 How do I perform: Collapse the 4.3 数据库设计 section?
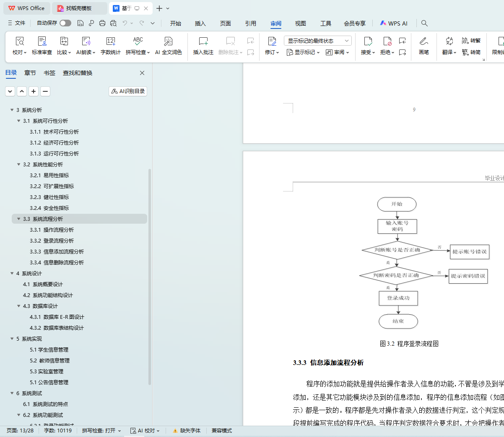pos(18,306)
